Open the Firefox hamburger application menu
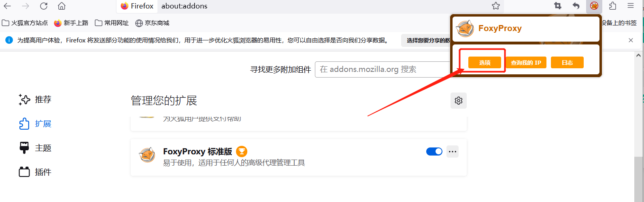Image resolution: width=644 pixels, height=202 pixels. pyautogui.click(x=631, y=6)
